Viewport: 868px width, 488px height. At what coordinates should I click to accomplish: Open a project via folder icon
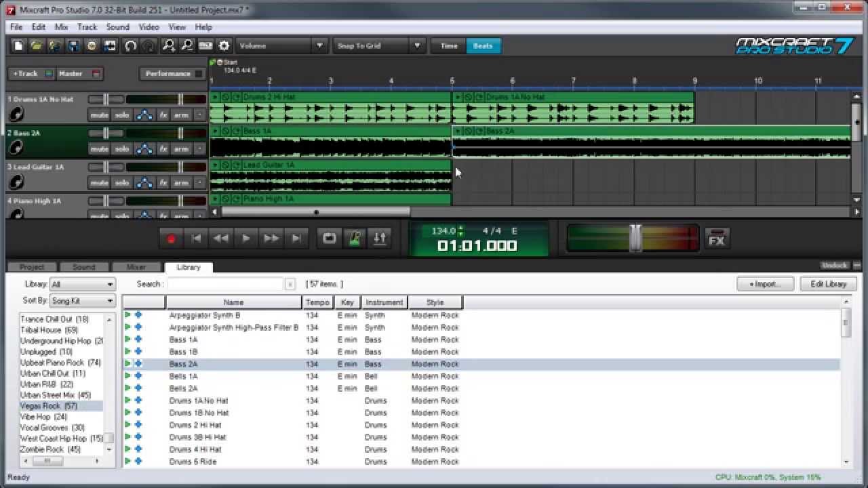point(37,45)
